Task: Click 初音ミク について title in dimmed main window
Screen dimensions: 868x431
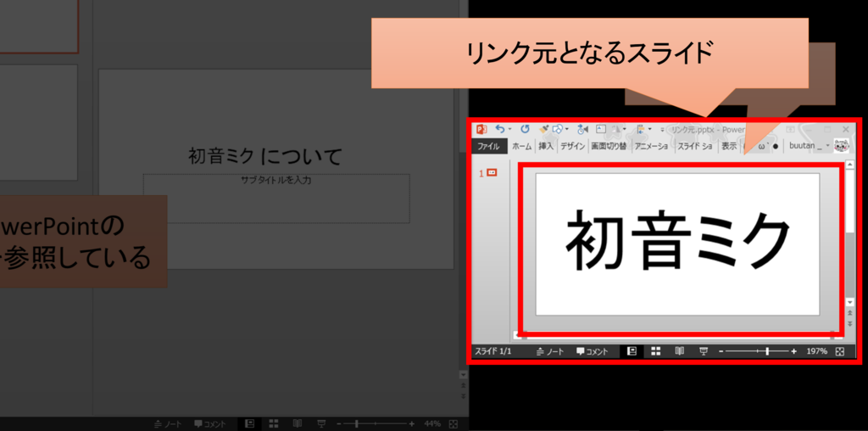Action: pyautogui.click(x=265, y=157)
